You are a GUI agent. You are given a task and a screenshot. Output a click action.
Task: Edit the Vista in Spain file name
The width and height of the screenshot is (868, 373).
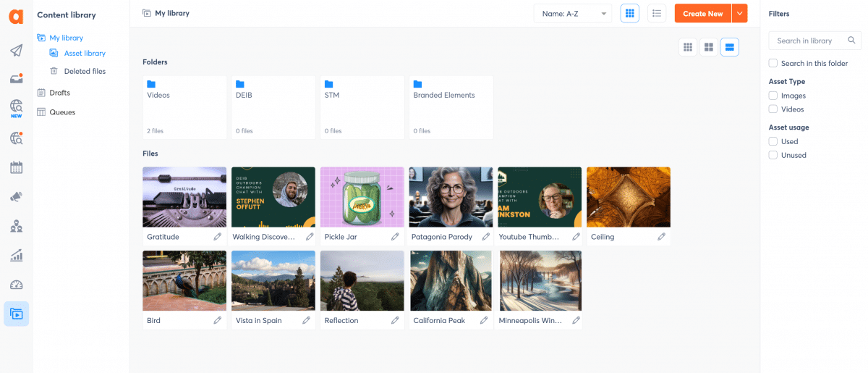click(306, 320)
